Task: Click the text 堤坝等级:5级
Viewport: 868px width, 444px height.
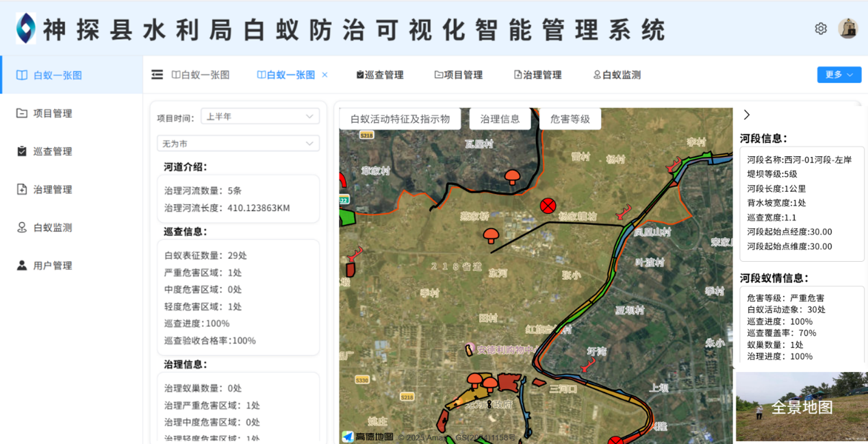Action: click(x=772, y=174)
